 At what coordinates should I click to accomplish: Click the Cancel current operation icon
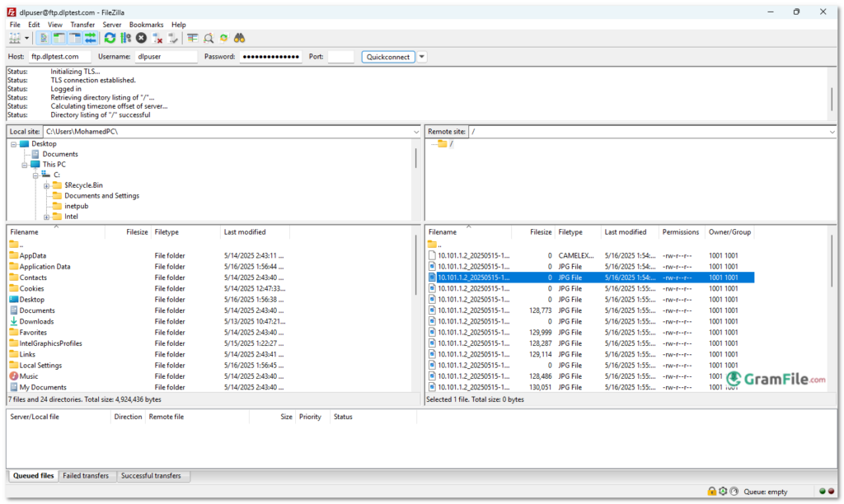click(141, 38)
